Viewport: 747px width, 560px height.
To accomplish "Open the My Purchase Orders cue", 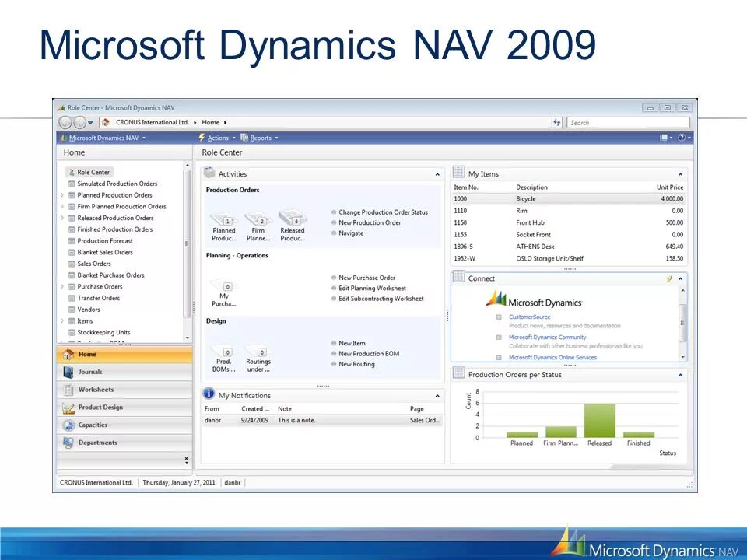I will 224,293.
